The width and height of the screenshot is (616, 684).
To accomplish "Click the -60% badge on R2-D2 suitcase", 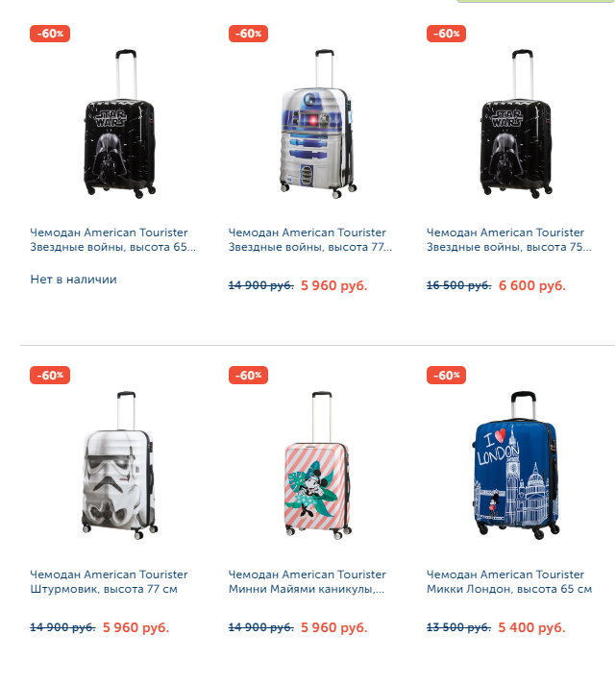I will (x=248, y=34).
